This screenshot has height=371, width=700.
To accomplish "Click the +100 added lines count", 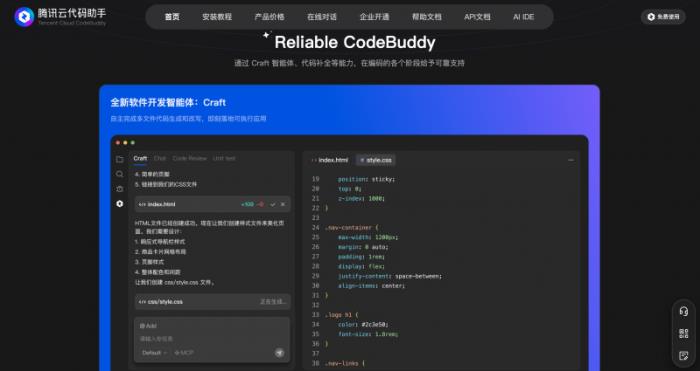I will 247,204.
